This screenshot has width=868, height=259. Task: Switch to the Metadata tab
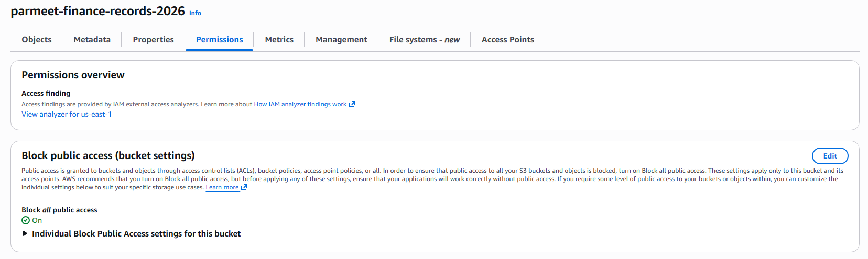[x=92, y=40]
